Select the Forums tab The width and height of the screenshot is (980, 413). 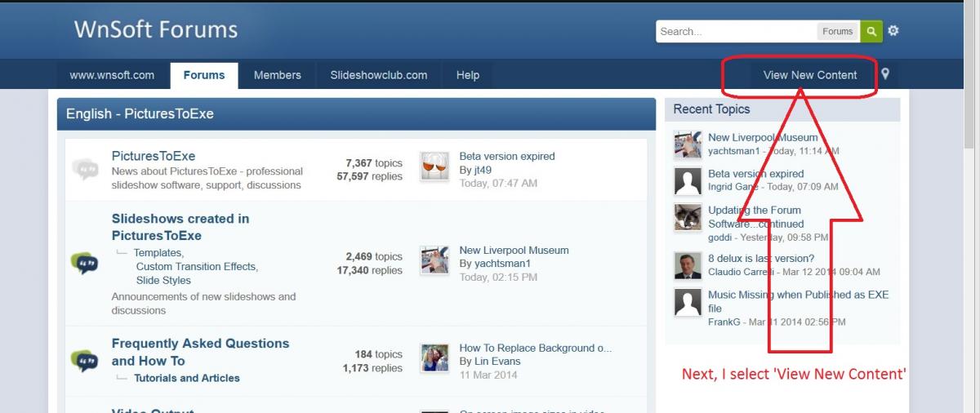204,75
